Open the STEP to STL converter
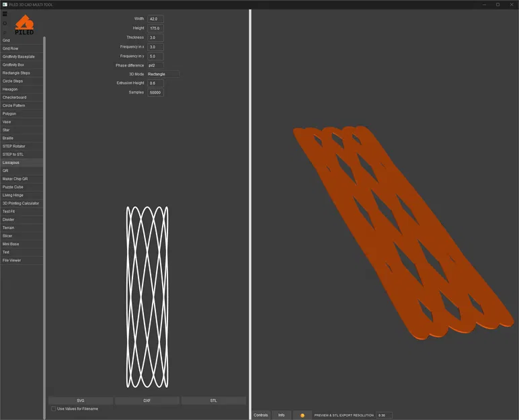Screen dimensions: 519x420 coord(22,155)
